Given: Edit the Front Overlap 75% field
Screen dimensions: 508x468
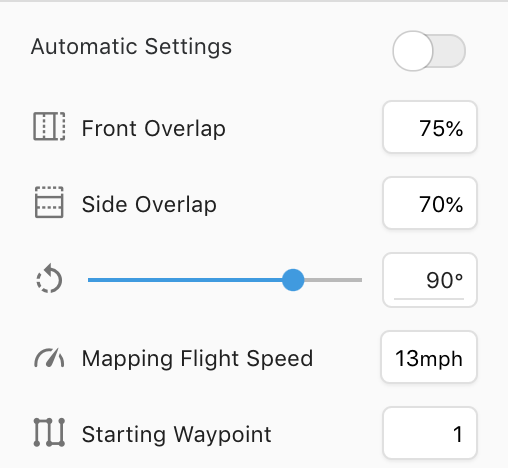Looking at the screenshot, I should [x=430, y=127].
